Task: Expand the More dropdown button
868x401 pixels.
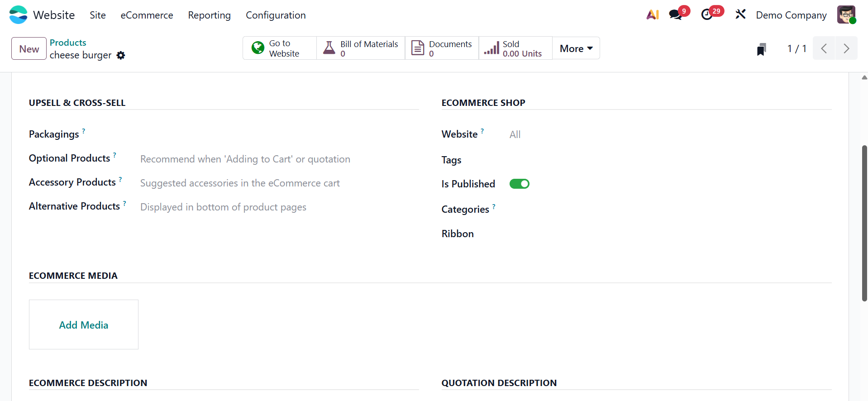Action: pos(576,48)
